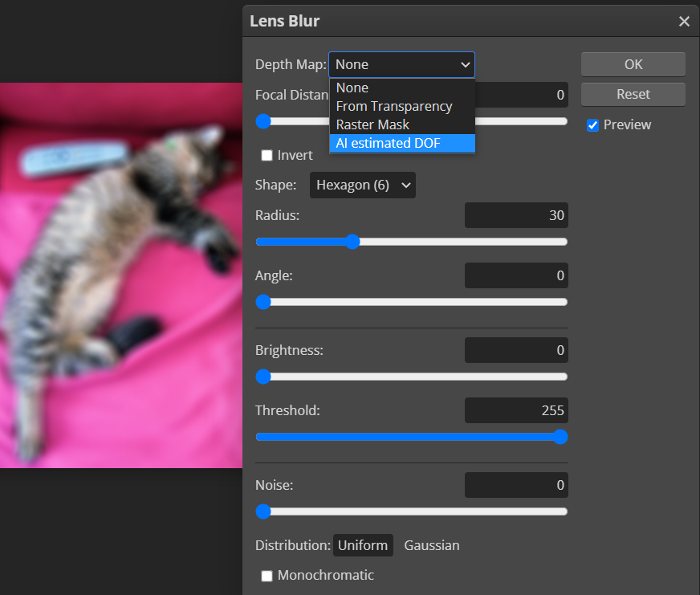Screen dimensions: 700x595
Task: Switch noise distribution to Gaussian
Action: [x=431, y=545]
